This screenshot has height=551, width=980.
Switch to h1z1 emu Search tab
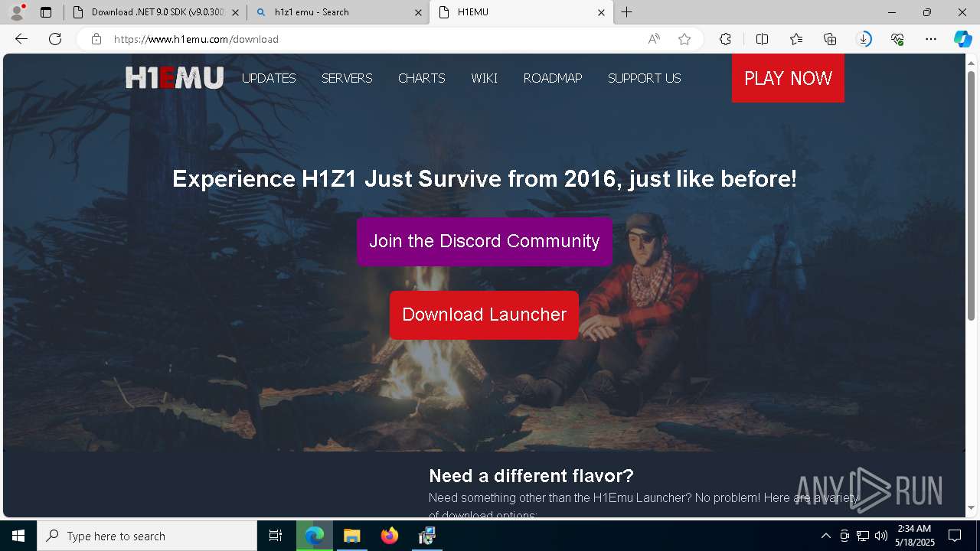tap(338, 12)
